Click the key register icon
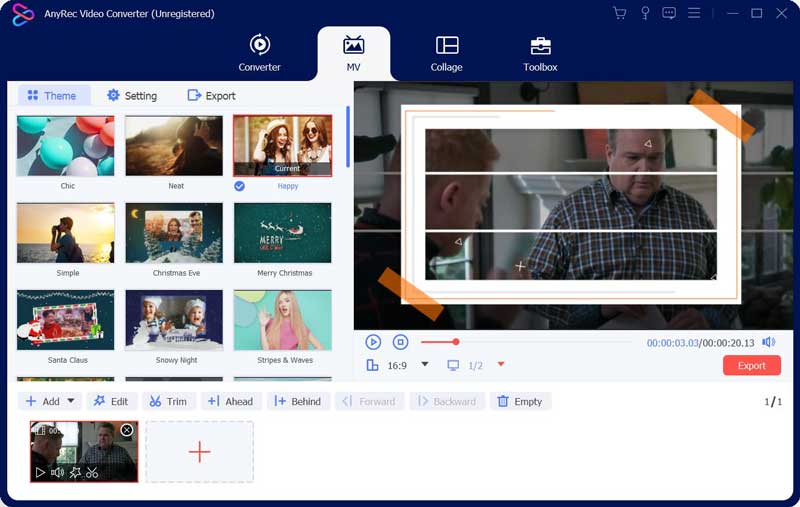800x507 pixels. tap(645, 13)
